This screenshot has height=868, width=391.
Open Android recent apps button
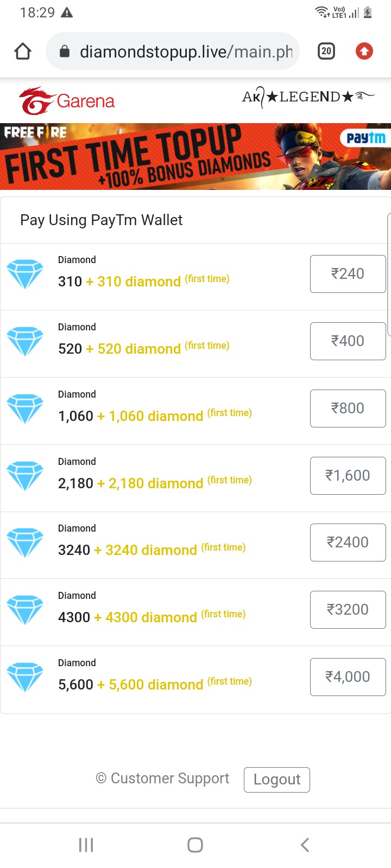point(86,845)
